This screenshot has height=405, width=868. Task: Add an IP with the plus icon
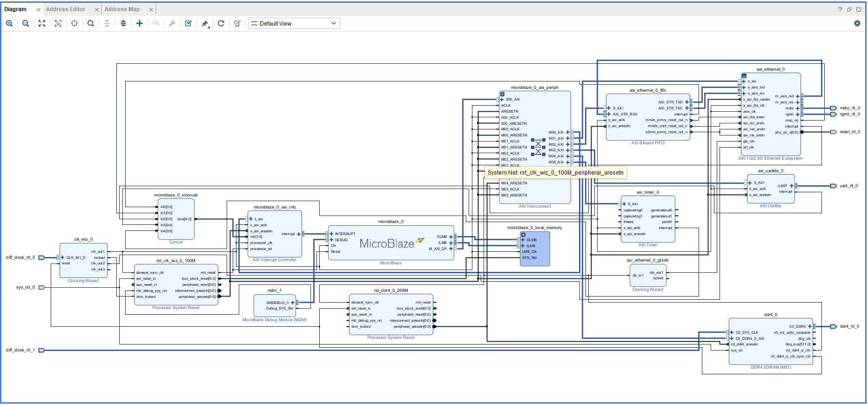click(140, 23)
